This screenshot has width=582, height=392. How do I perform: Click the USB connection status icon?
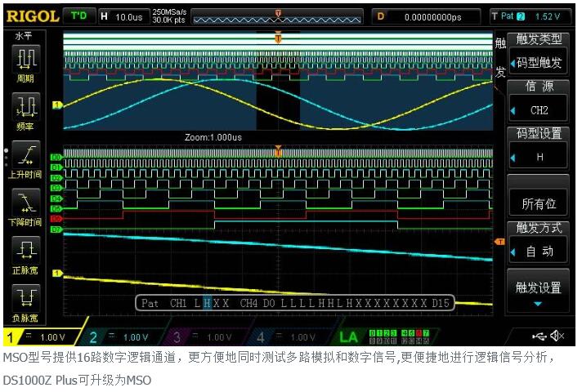536,336
